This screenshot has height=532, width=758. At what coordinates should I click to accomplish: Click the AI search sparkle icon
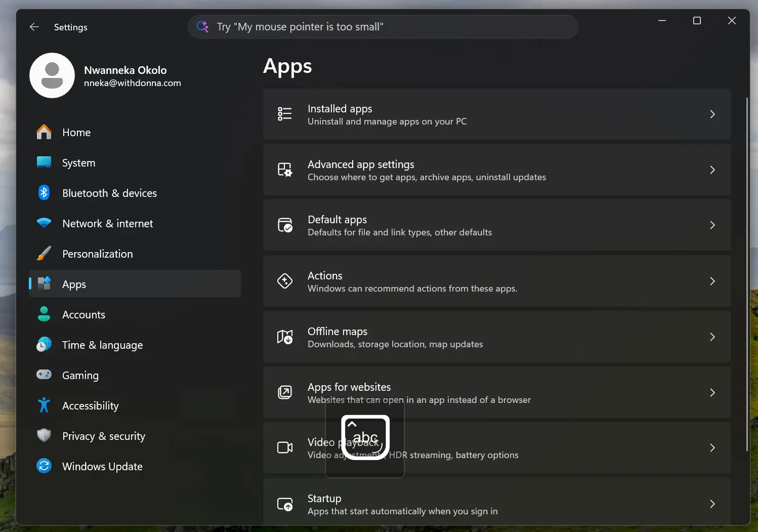click(x=202, y=26)
